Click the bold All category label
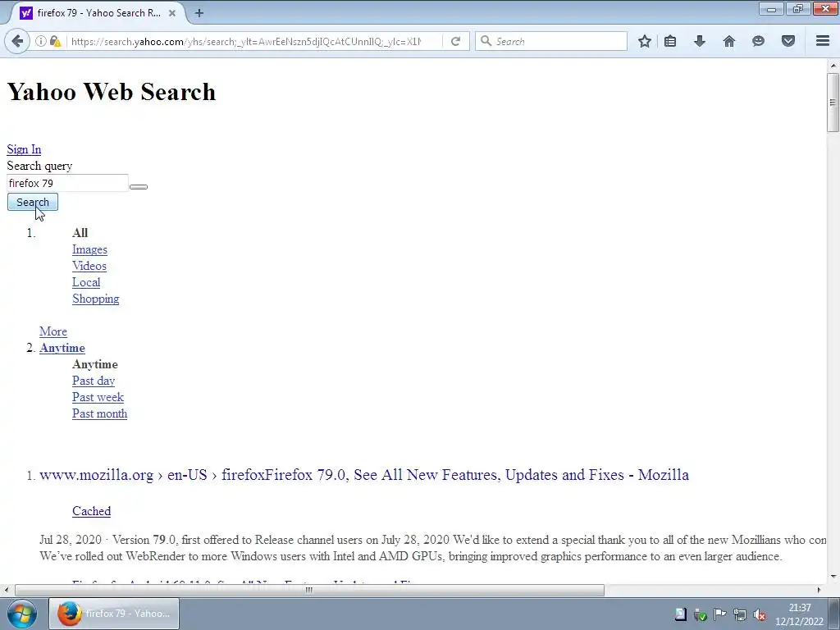The image size is (840, 630). click(x=80, y=233)
